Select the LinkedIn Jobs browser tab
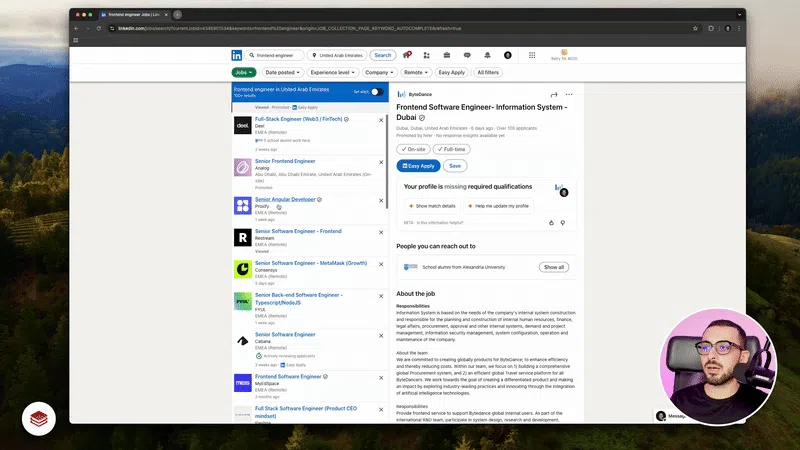 [x=133, y=15]
